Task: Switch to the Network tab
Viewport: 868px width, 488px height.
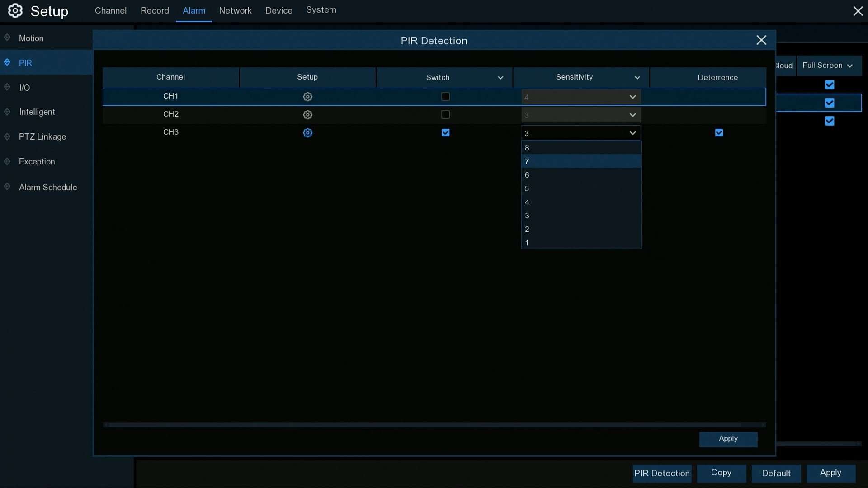Action: [235, 10]
